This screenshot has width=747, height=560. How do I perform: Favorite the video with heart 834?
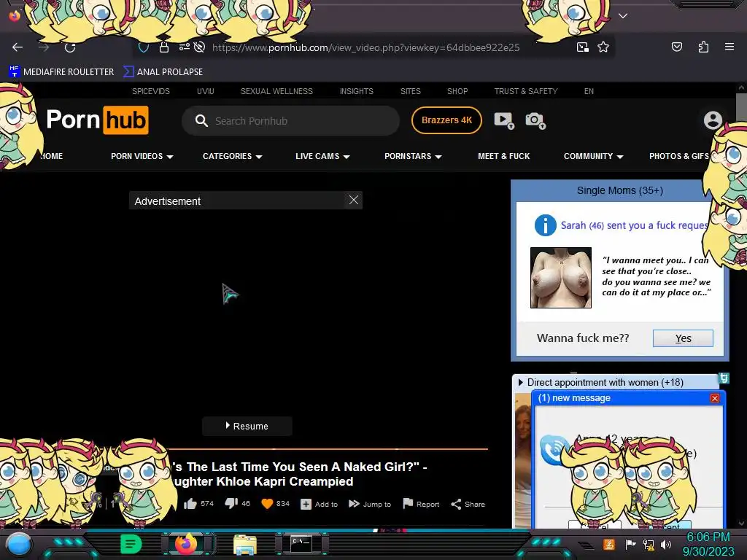pyautogui.click(x=267, y=504)
